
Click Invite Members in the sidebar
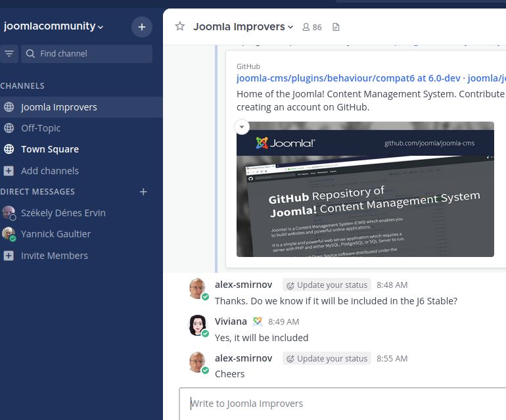[81, 256]
